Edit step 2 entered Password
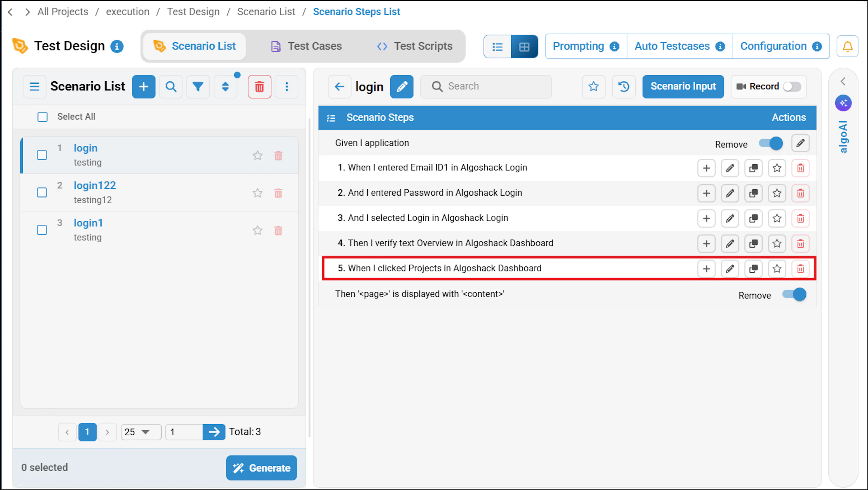 click(730, 193)
